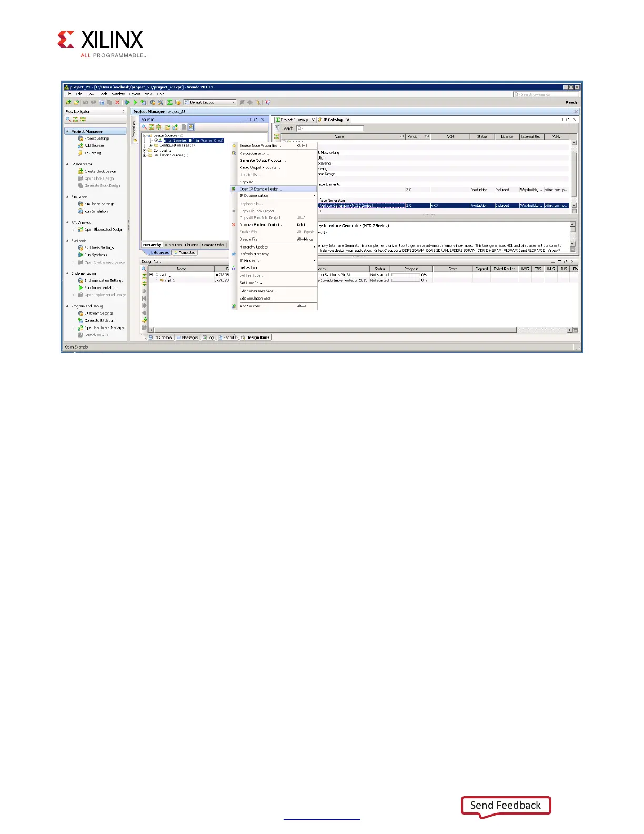Click the IP Catalog Search input field

pos(330,128)
